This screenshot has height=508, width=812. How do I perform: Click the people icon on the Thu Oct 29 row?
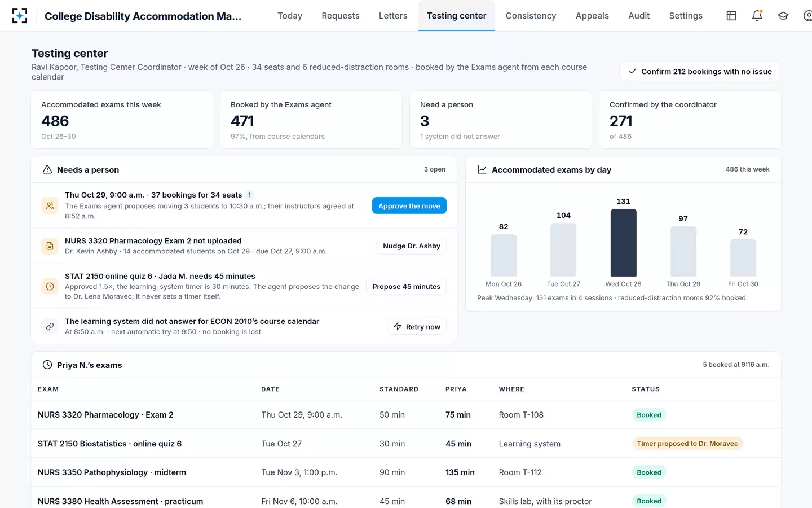50,206
